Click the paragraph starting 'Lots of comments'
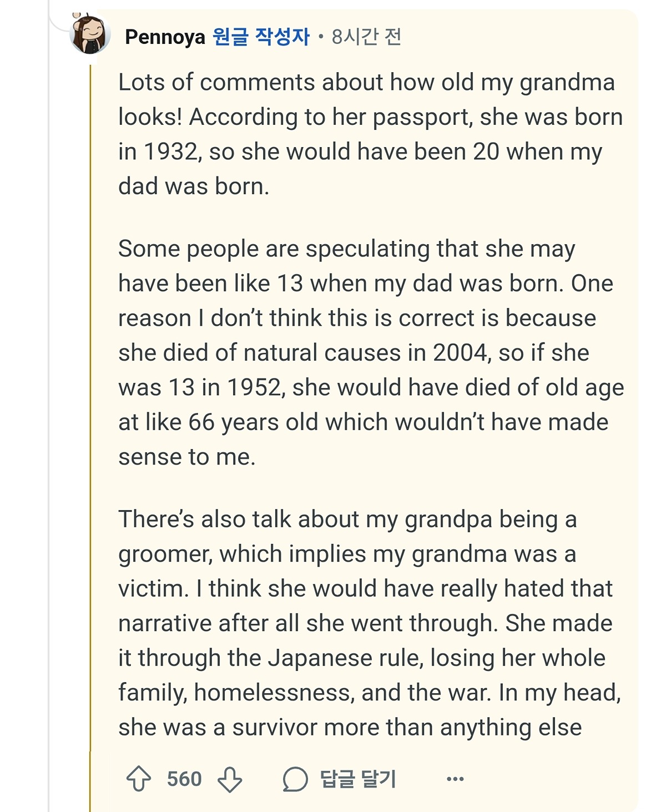 (366, 134)
